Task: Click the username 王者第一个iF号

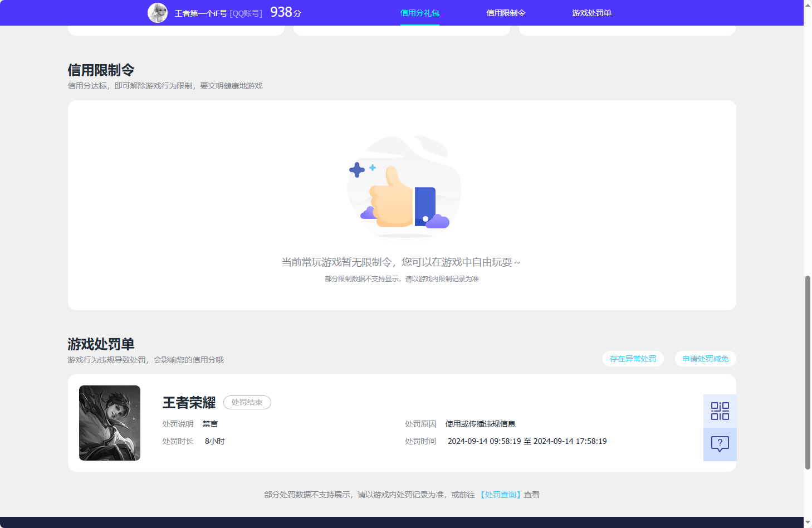Action: pos(200,13)
